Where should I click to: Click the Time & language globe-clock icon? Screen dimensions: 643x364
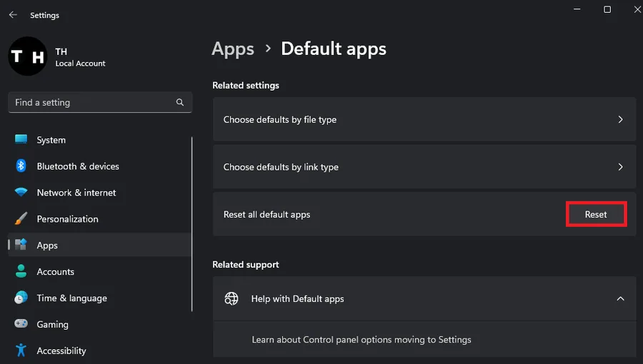(21, 298)
